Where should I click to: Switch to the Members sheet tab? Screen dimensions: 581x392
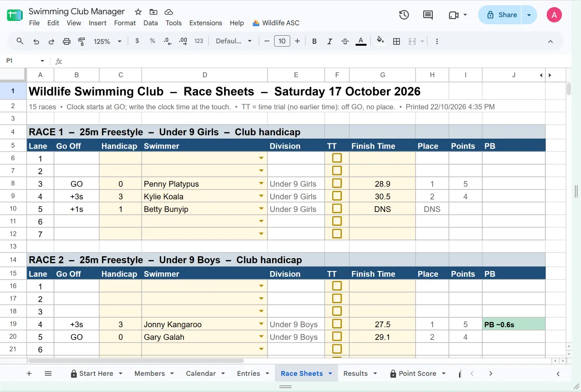150,373
